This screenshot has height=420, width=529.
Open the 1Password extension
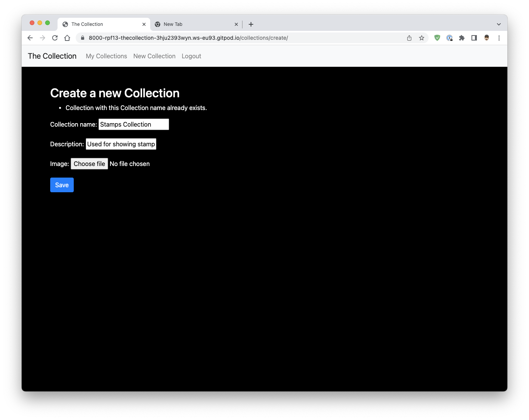point(449,38)
